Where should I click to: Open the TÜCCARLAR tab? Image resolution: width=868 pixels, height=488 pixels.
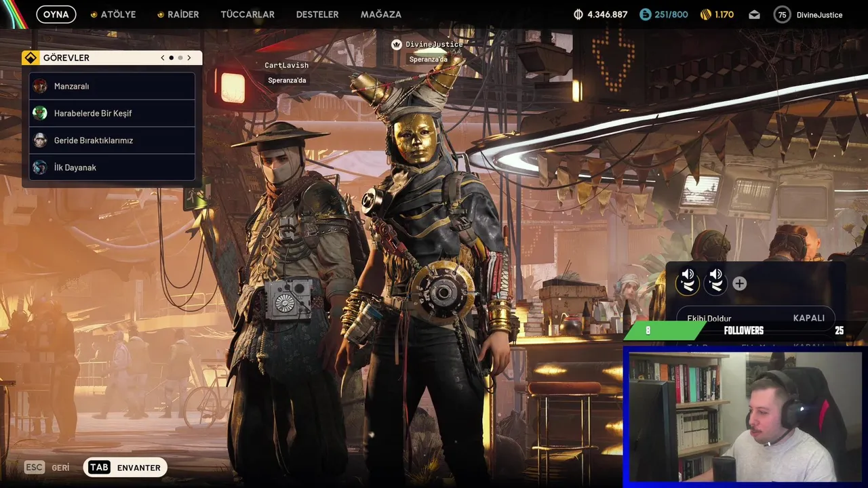(x=248, y=14)
